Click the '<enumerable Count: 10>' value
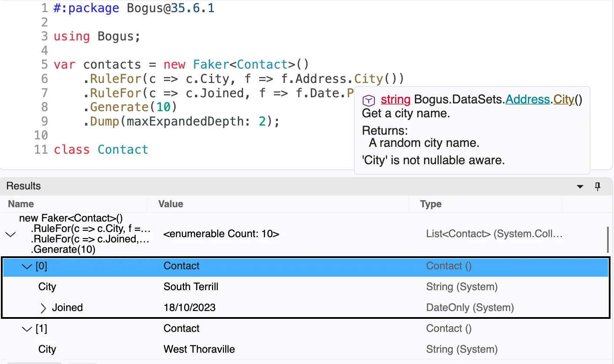The image size is (614, 364). pyautogui.click(x=221, y=234)
